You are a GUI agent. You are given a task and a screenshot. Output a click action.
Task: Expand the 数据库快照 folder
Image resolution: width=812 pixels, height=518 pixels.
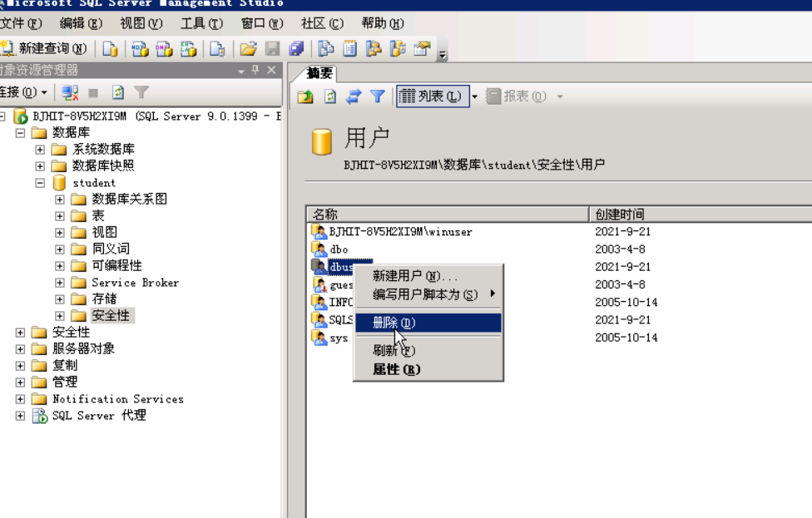coord(40,166)
